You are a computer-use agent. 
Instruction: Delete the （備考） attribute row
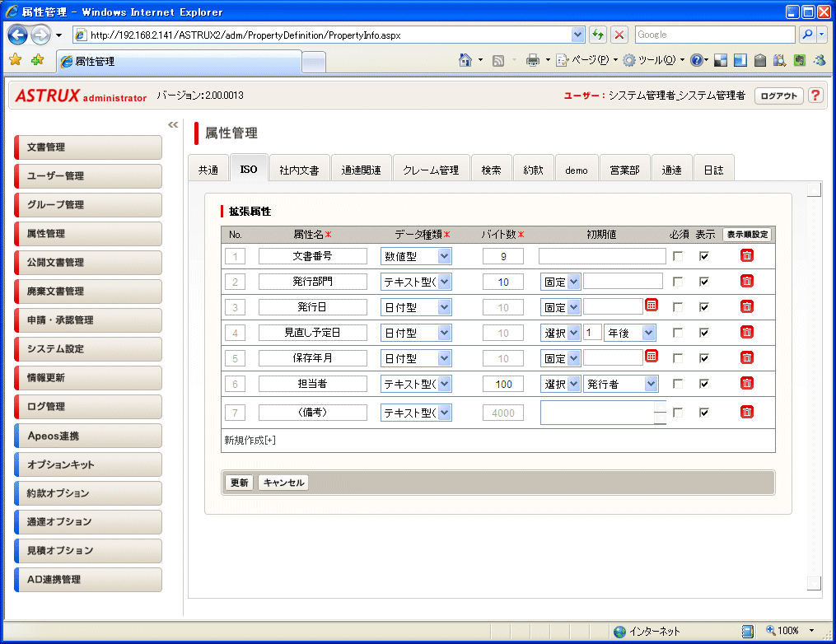tap(746, 412)
